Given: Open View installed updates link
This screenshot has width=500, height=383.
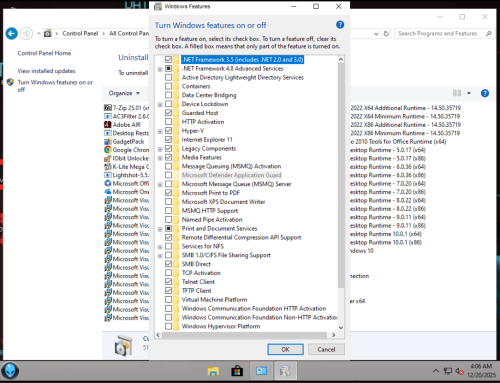Looking at the screenshot, I should pyautogui.click(x=46, y=71).
